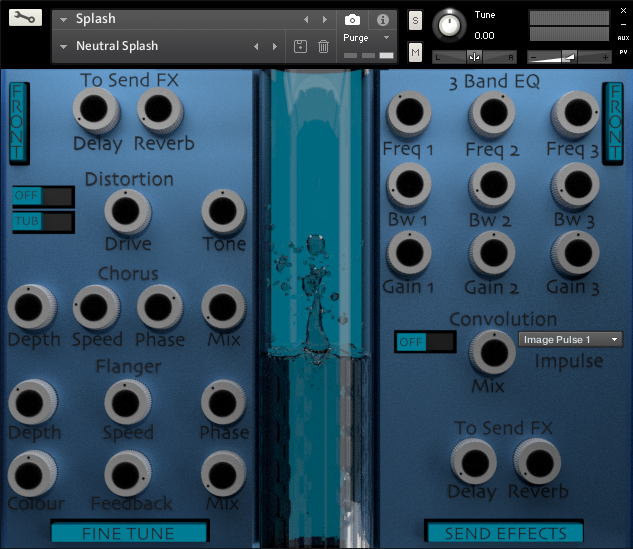
Task: Click the EQ Bw 3 knob
Action: point(575,185)
